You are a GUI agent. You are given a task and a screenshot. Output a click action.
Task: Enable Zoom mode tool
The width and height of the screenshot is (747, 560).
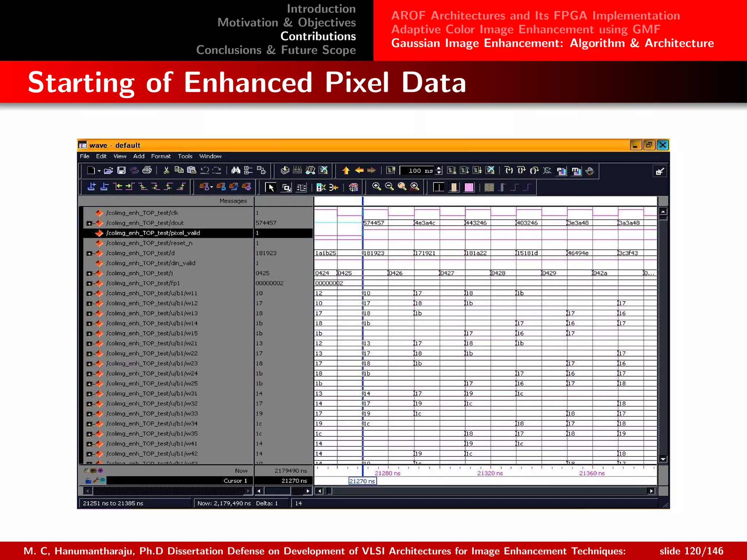[286, 187]
